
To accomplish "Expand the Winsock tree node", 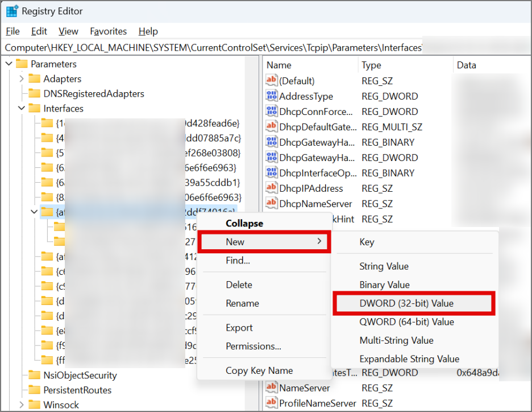I will tap(22, 405).
